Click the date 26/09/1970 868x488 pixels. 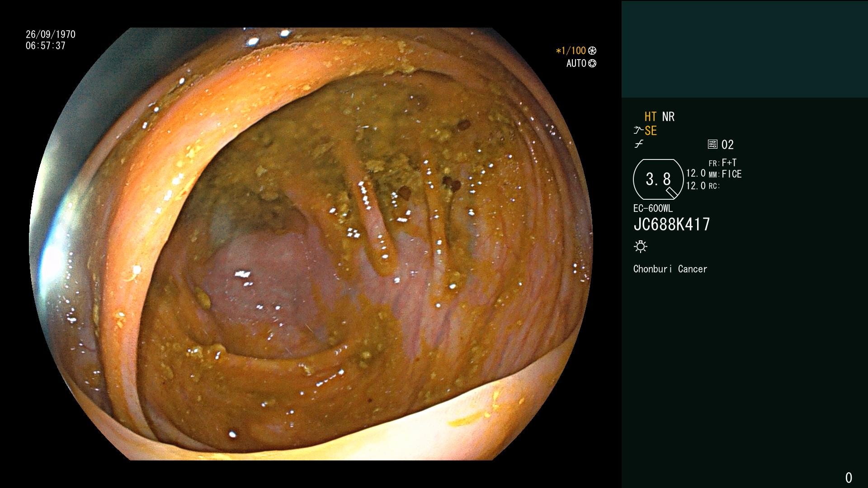click(51, 34)
